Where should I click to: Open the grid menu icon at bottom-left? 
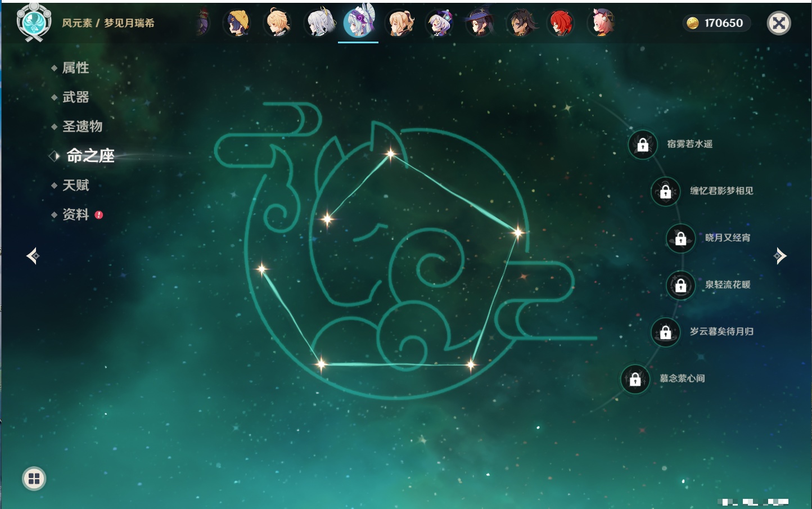[34, 479]
